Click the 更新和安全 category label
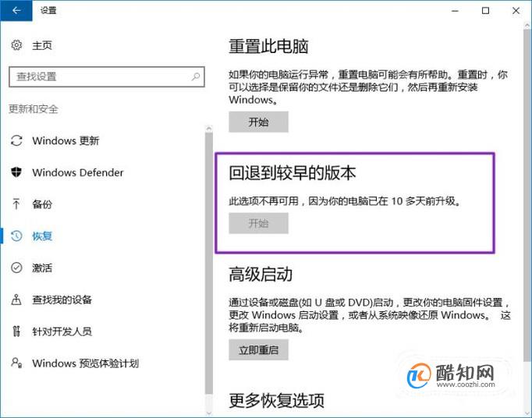This screenshot has width=532, height=418. click(x=34, y=109)
